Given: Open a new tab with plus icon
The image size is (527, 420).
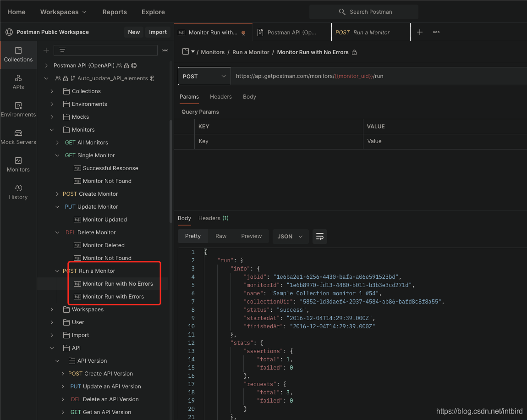Looking at the screenshot, I should coord(419,32).
